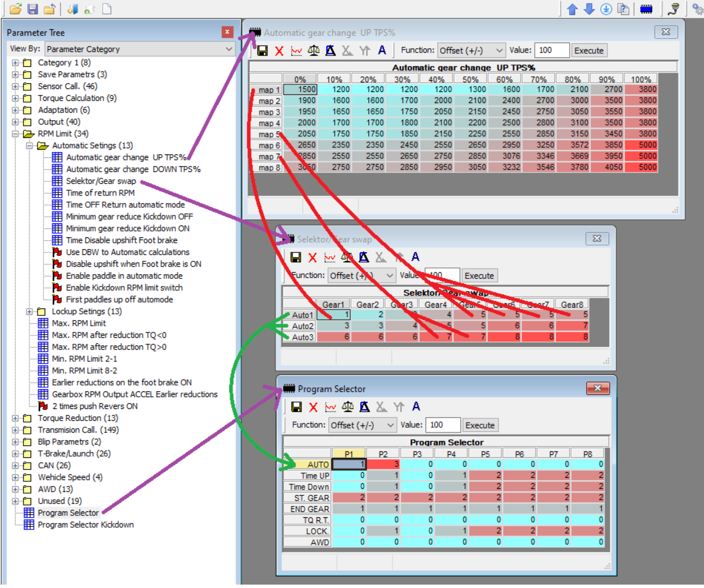Open the View By Parameter Category dropdown
The width and height of the screenshot is (704, 588).
point(140,49)
